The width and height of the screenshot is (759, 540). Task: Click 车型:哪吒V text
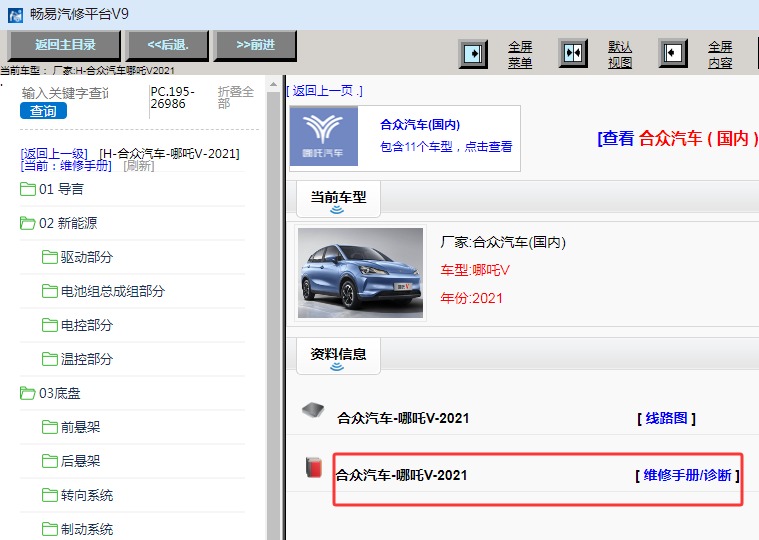[475, 270]
